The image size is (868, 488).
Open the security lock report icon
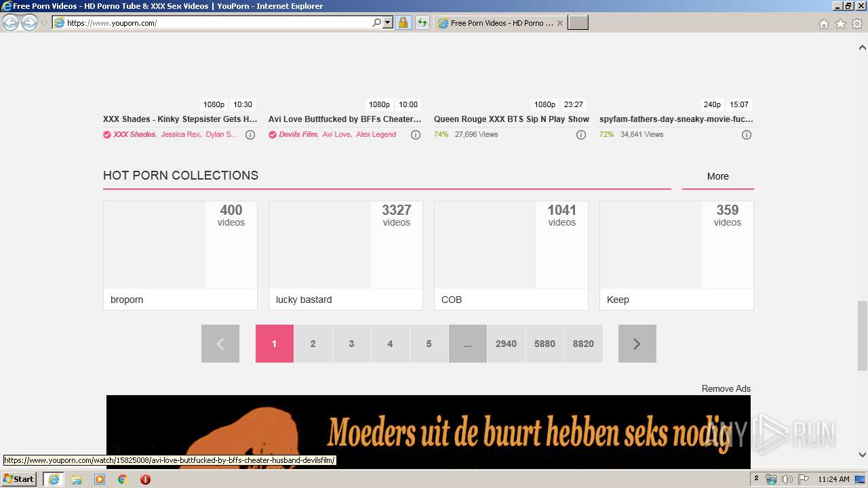403,23
